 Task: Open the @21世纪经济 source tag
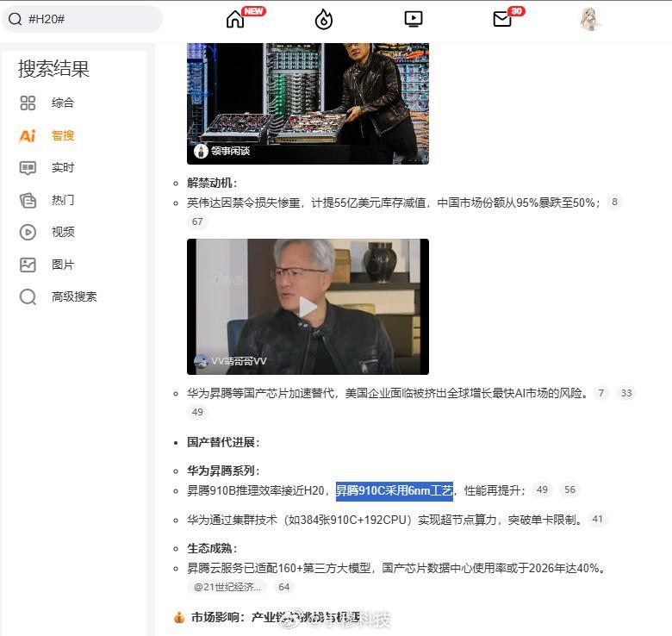point(227,587)
